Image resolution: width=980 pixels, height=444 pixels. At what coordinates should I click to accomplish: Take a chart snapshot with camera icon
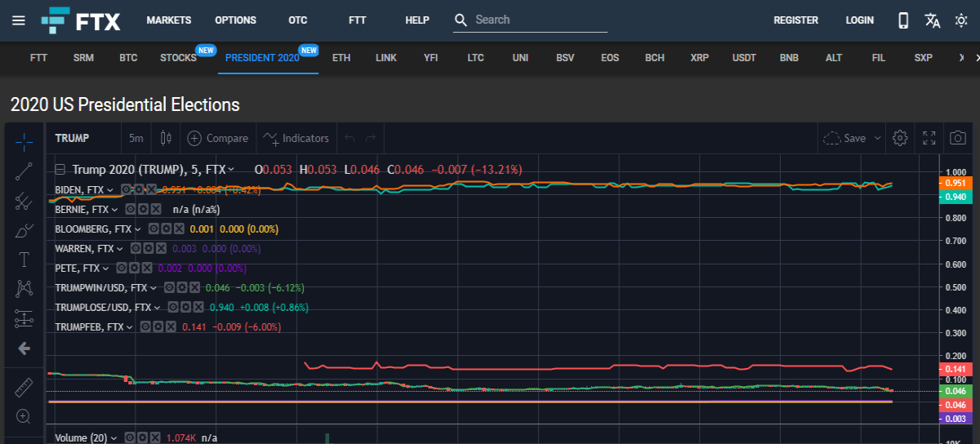[x=959, y=138]
